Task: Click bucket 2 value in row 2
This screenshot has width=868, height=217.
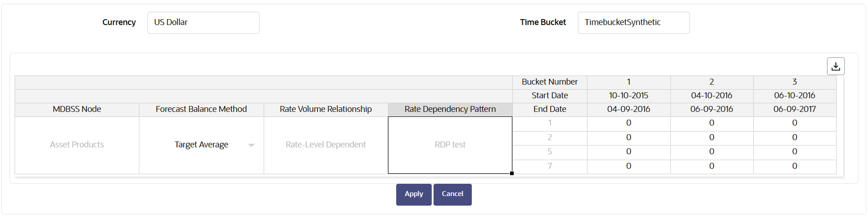Action: (x=711, y=137)
